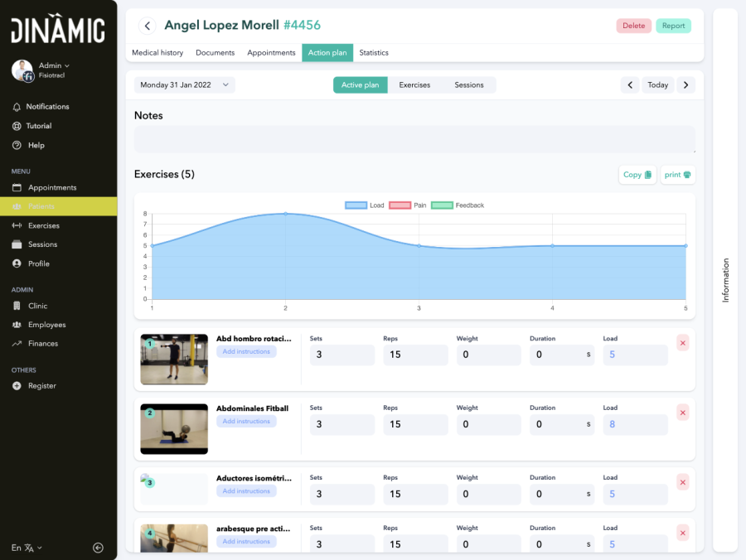Viewport: 746px width, 560px height.
Task: Go to next day arrow
Action: click(685, 85)
